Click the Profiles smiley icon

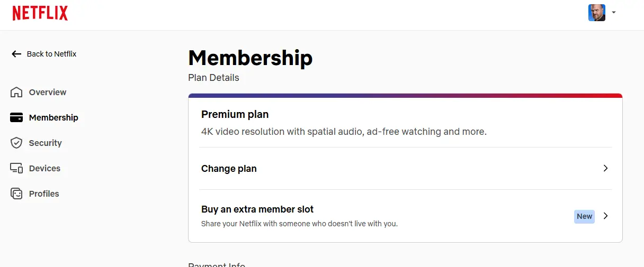16,194
